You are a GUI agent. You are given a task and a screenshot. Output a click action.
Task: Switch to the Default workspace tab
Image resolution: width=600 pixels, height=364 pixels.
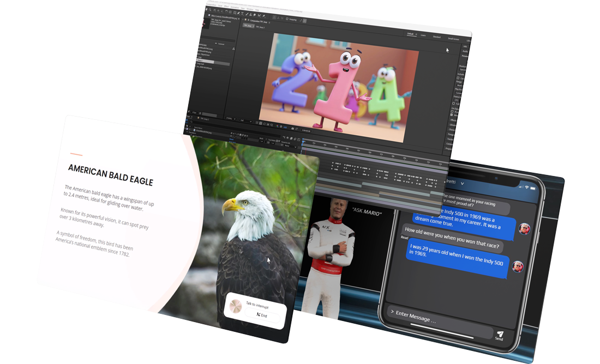coord(410,34)
